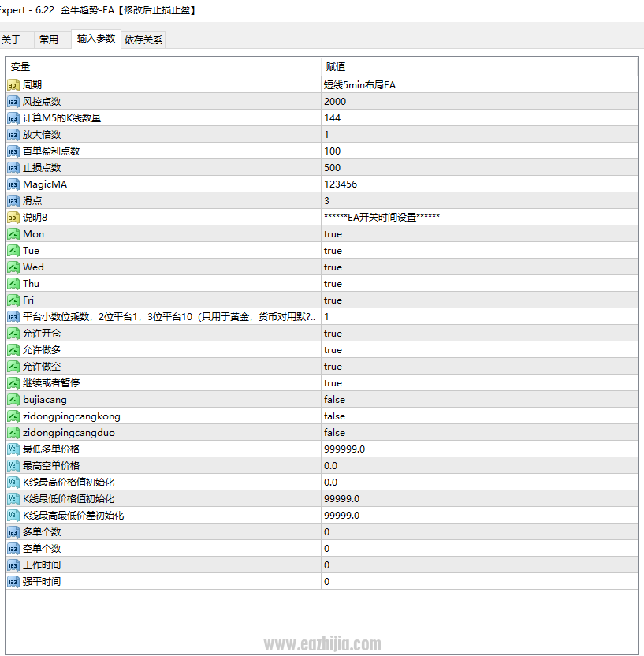Screen dimensions: 644x656
Task: Click the boolean icon beside Mon
Action: click(13, 234)
